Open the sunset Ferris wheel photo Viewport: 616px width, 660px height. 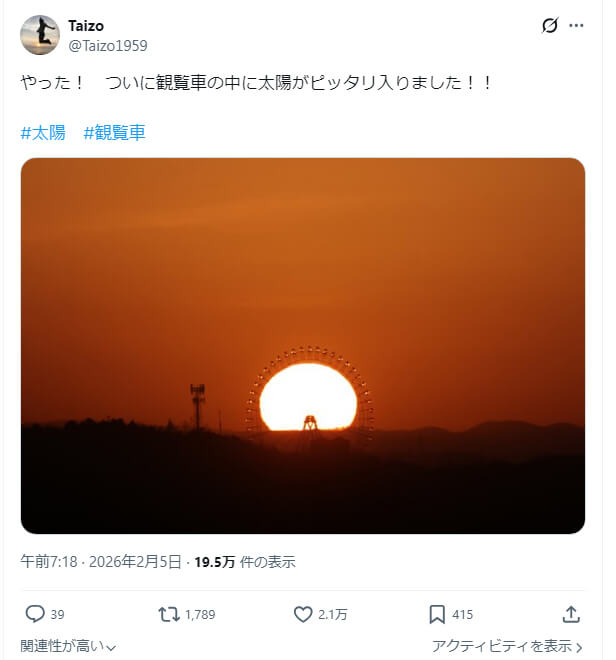(x=302, y=345)
